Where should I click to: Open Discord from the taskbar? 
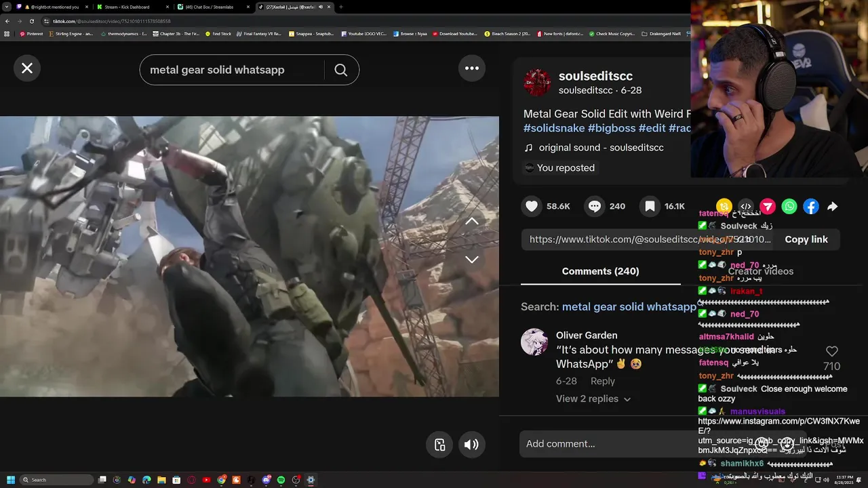pos(267,480)
